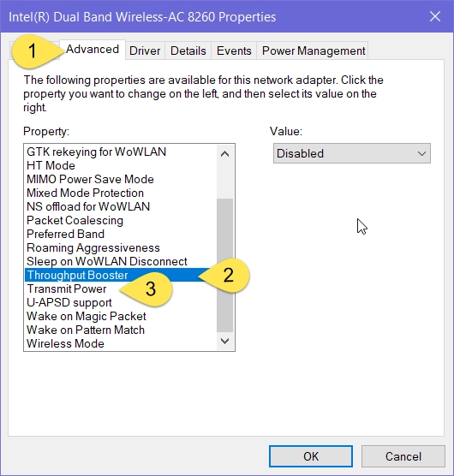Click OK to confirm changes
This screenshot has width=454, height=476.
tap(311, 456)
